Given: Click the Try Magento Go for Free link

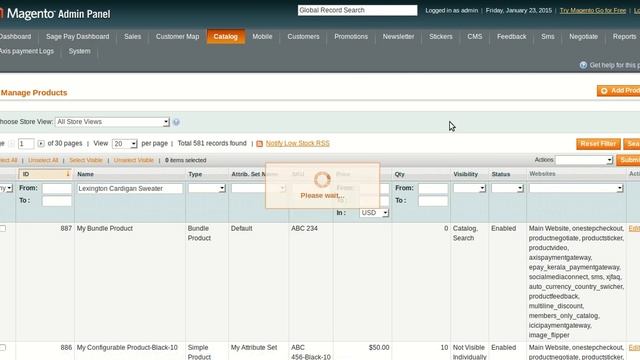Looking at the screenshot, I should [x=593, y=11].
